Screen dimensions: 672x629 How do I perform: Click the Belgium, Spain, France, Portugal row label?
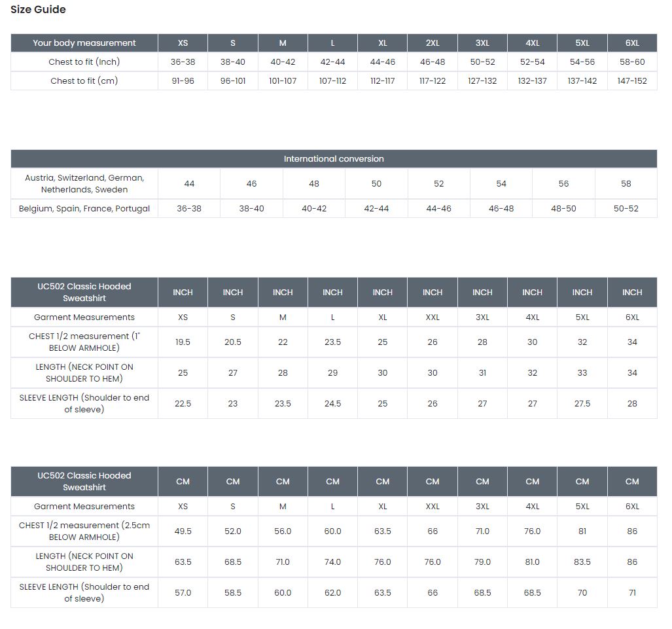coord(84,209)
